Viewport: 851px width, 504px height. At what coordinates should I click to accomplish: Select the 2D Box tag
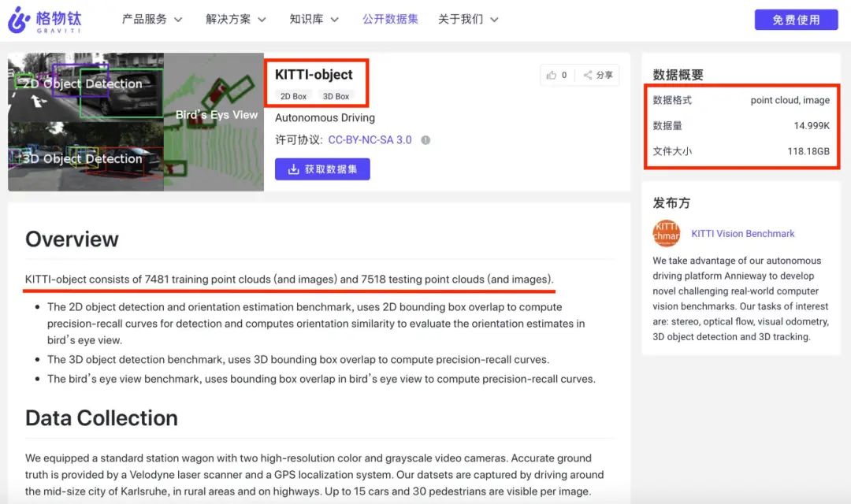[293, 96]
